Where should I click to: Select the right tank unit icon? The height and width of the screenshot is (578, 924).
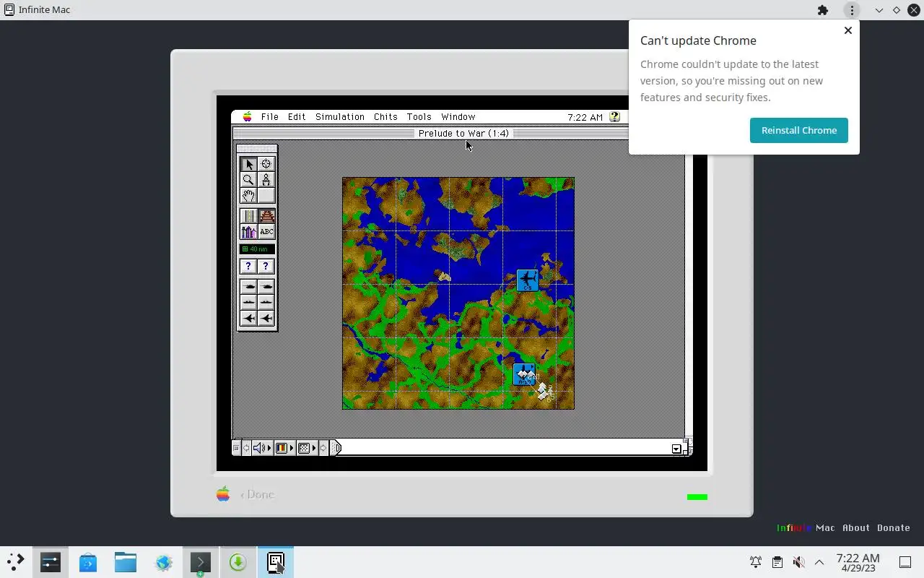click(x=266, y=287)
